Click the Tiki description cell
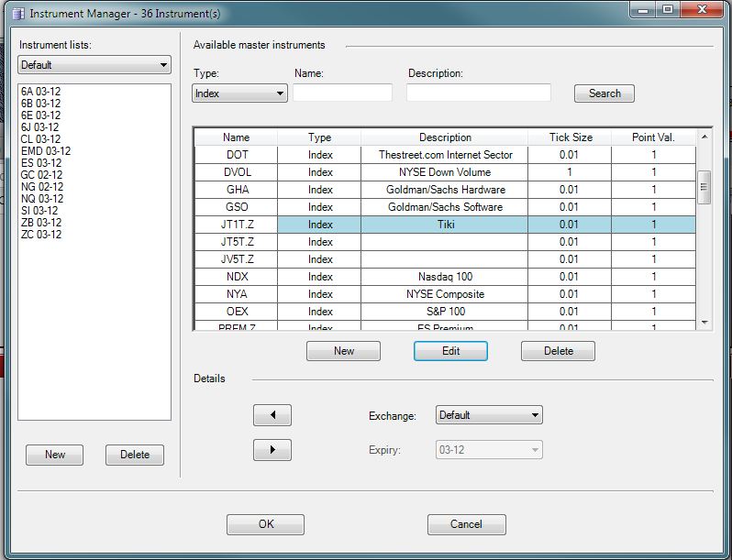The image size is (732, 560). click(445, 225)
